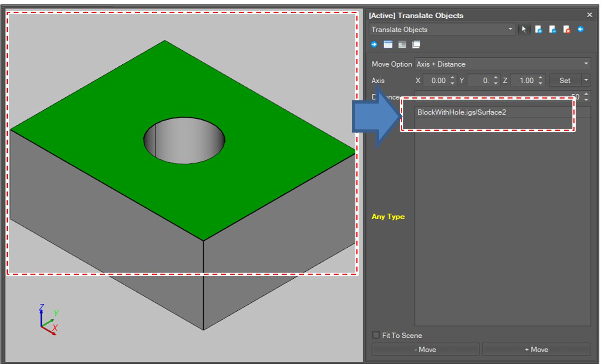Viewport: 606px width, 364px height.
Task: Expand the Set button dropdown arrow
Action: point(586,80)
